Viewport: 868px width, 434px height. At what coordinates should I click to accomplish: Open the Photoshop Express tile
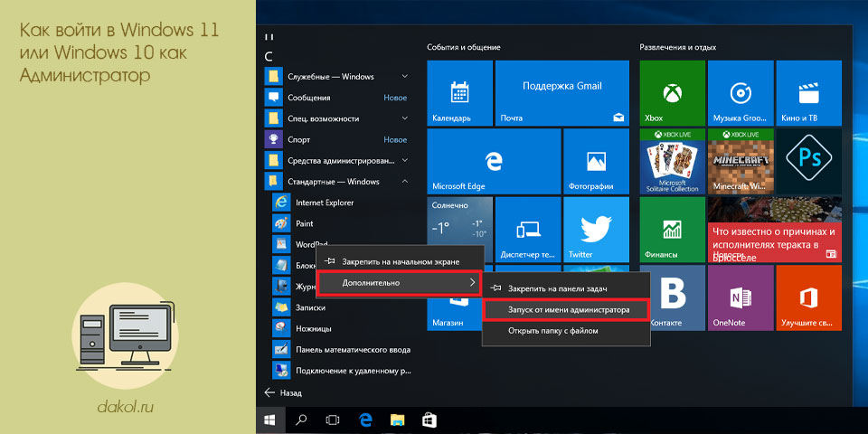[808, 161]
